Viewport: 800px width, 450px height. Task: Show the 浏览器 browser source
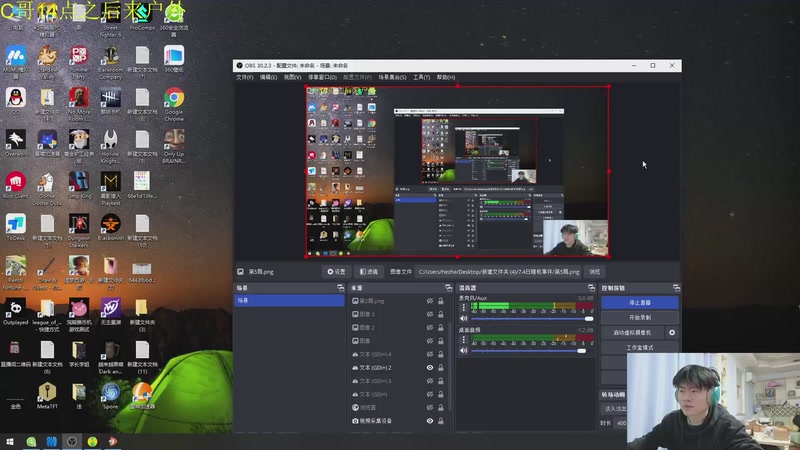pos(430,408)
